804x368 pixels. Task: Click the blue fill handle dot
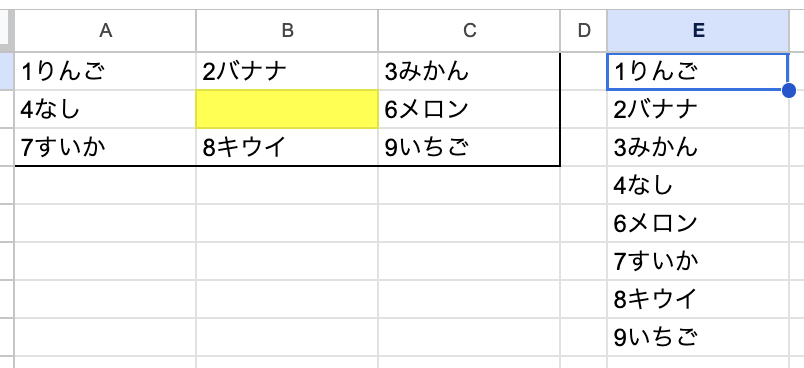(789, 91)
